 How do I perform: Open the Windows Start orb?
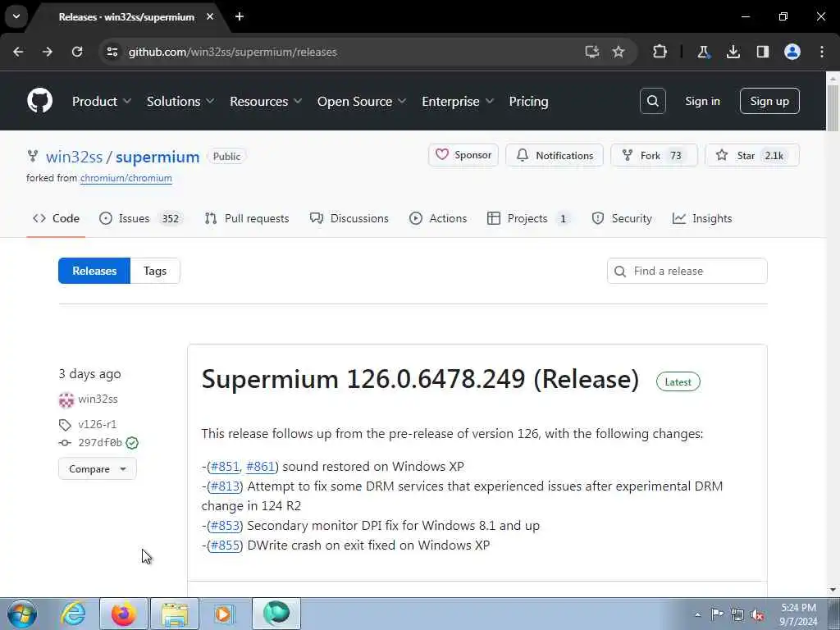coord(22,614)
